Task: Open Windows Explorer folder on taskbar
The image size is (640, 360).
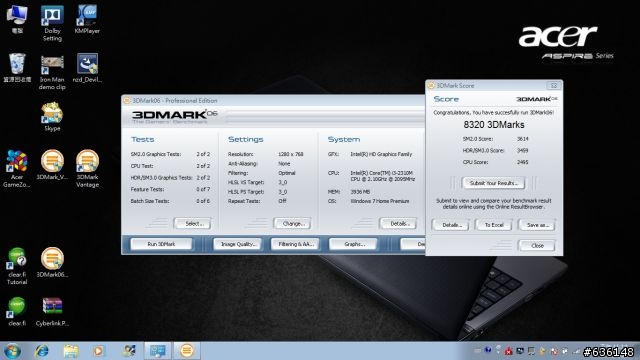Action: coord(71,351)
